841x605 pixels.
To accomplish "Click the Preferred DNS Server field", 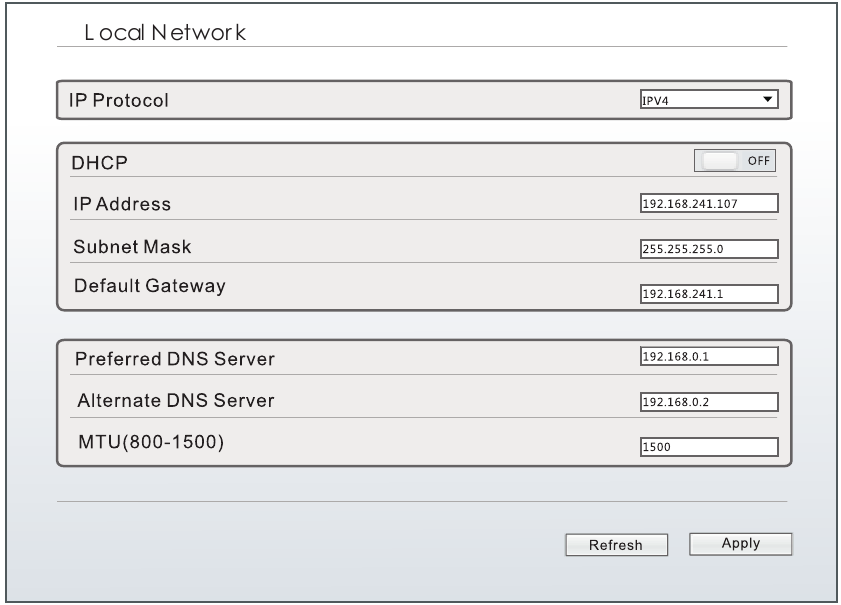I will tap(709, 356).
